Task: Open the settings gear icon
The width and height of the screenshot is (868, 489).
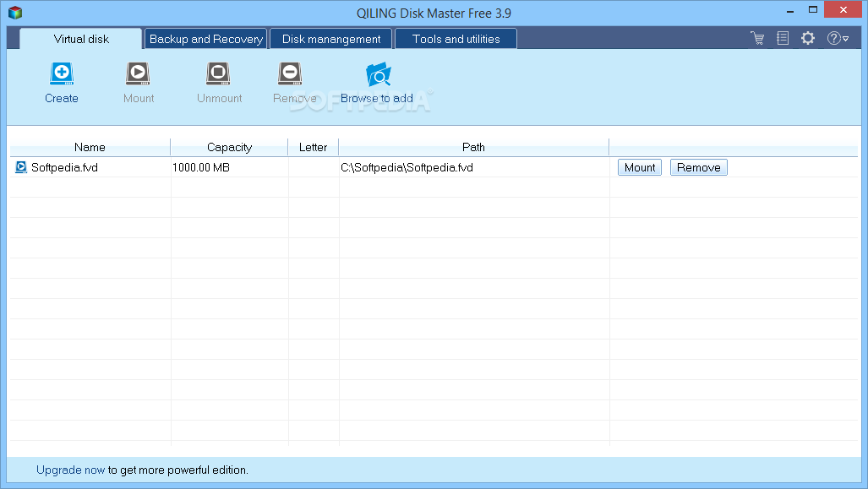Action: [x=808, y=38]
